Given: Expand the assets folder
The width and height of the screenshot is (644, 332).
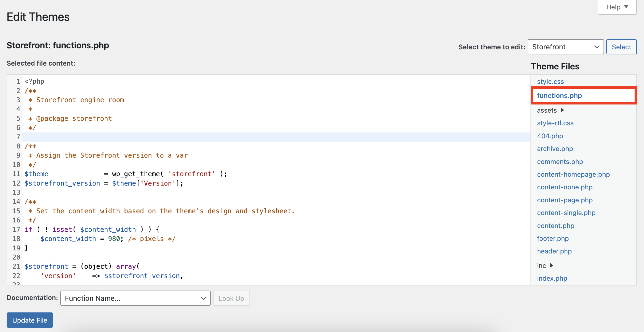Looking at the screenshot, I should coord(551,110).
